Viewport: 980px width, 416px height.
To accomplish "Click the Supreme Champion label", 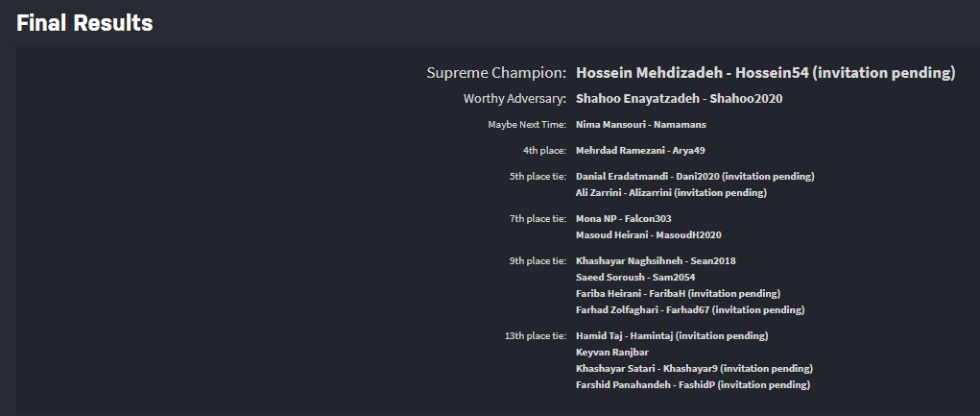I will (496, 73).
